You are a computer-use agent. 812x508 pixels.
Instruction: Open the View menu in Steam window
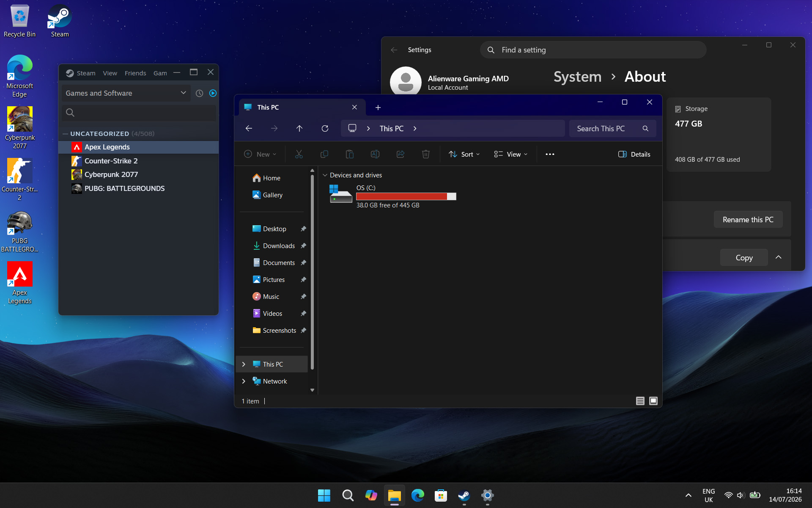tap(110, 73)
